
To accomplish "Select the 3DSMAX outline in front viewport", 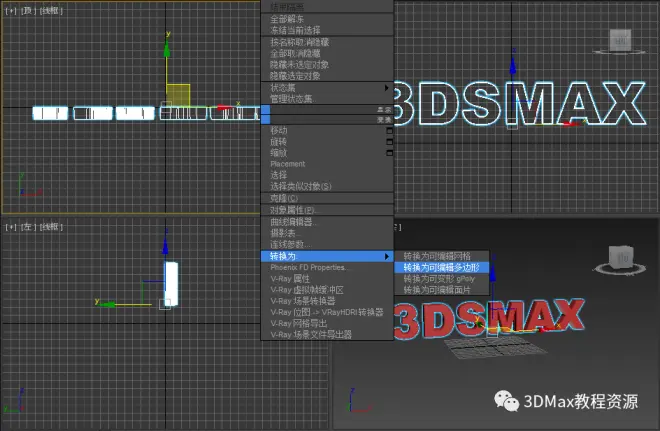I will [x=520, y=104].
